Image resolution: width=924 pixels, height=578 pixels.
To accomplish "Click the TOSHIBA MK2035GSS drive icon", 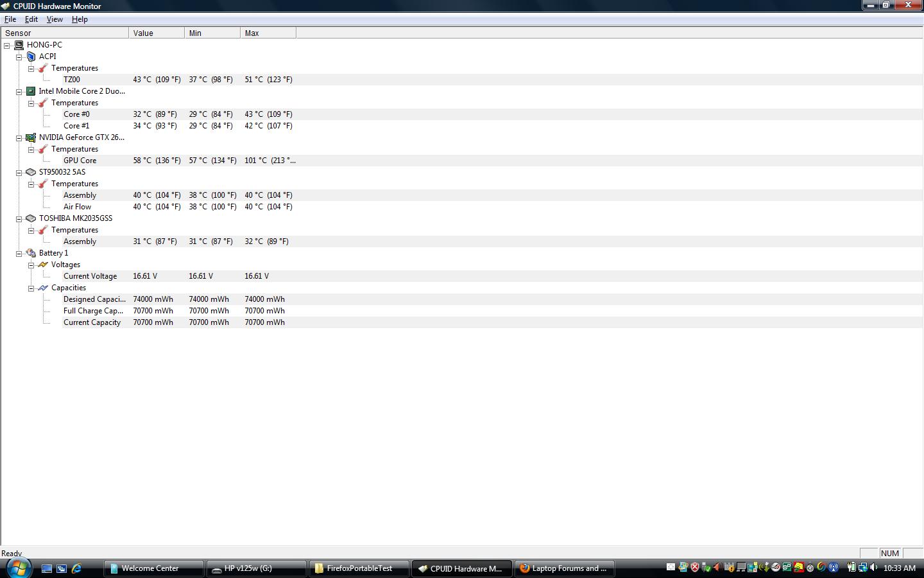I will 31,218.
